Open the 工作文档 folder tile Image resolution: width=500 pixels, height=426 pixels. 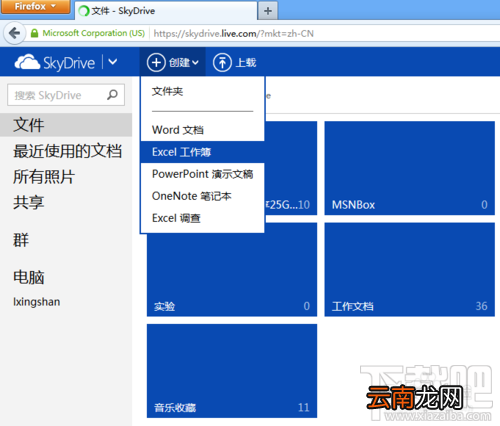(410, 270)
